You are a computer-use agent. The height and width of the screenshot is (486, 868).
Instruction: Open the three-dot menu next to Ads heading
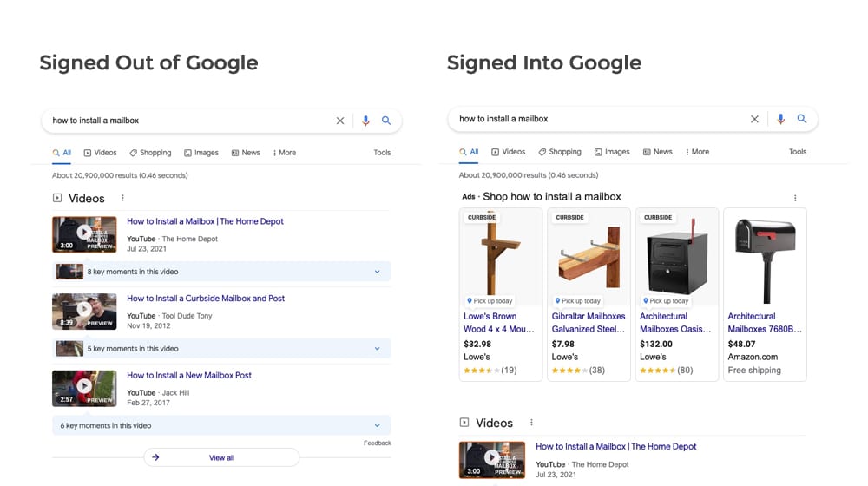point(795,198)
